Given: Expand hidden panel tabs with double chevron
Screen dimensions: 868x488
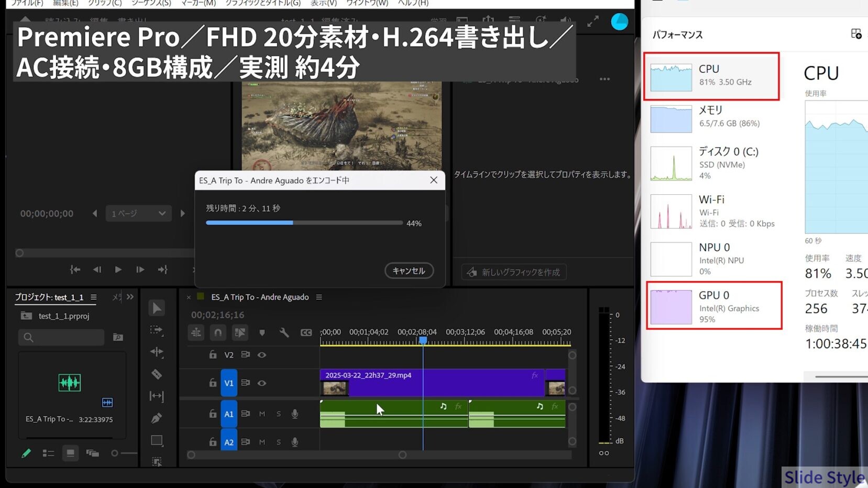Looking at the screenshot, I should coord(130,297).
